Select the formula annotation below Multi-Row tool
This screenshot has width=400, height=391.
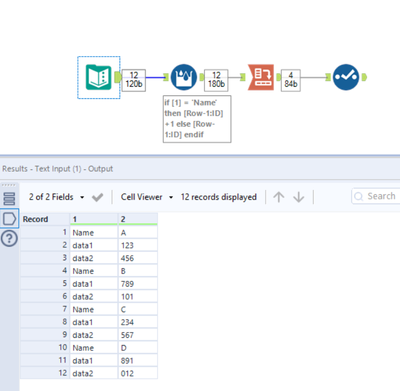click(x=197, y=119)
